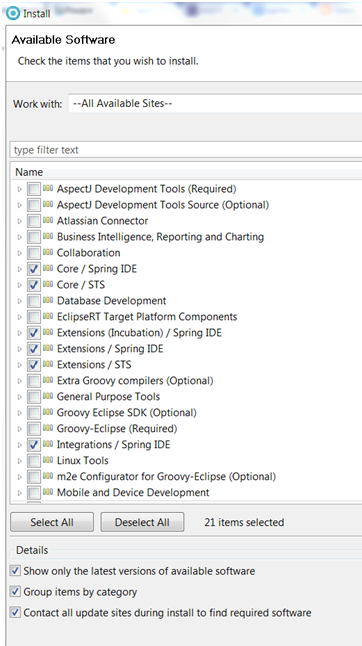
Task: Expand the Collaboration tree node
Action: 19,253
